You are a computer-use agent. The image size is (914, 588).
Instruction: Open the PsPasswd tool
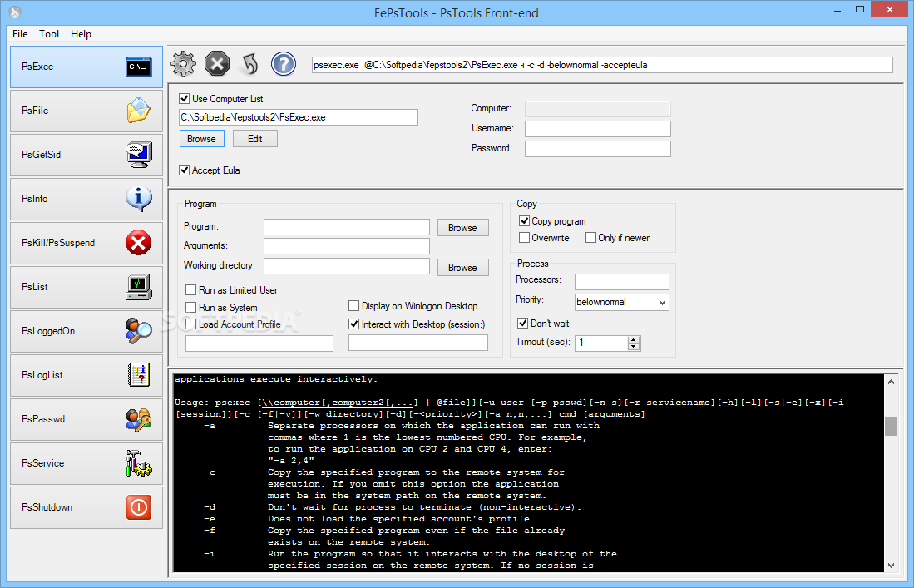86,419
